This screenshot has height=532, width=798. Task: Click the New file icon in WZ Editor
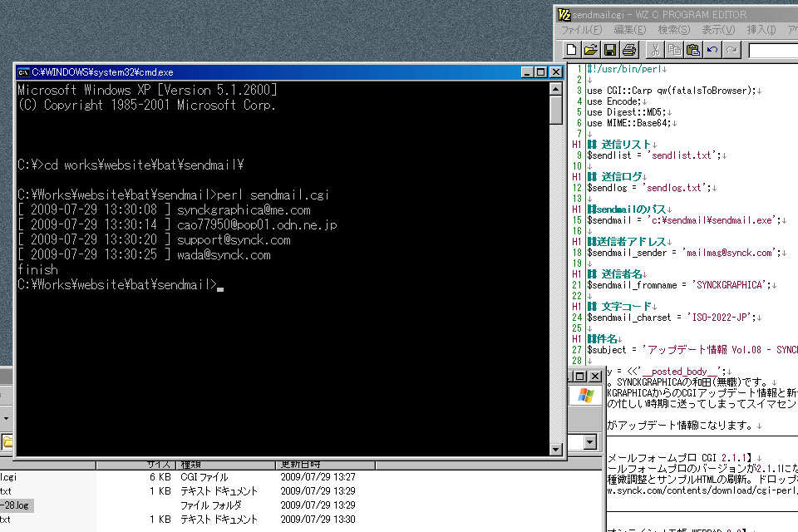pos(571,50)
